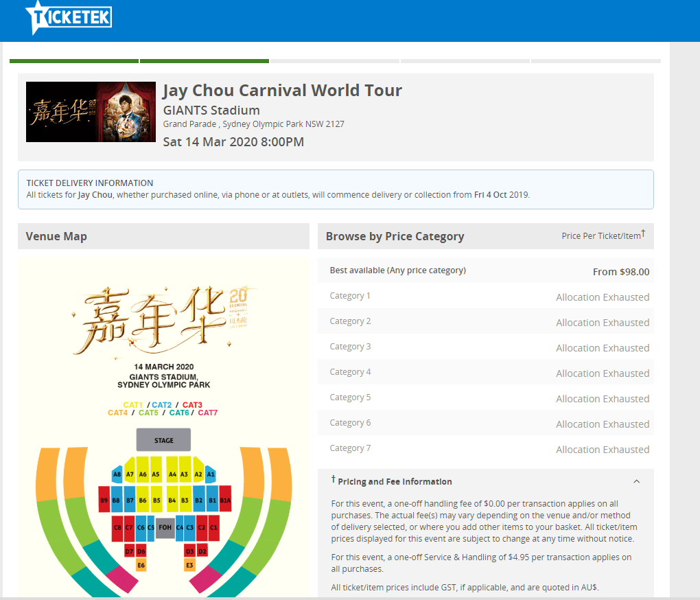This screenshot has height=600, width=700.
Task: Click the FOH block on venue map
Action: point(165,527)
